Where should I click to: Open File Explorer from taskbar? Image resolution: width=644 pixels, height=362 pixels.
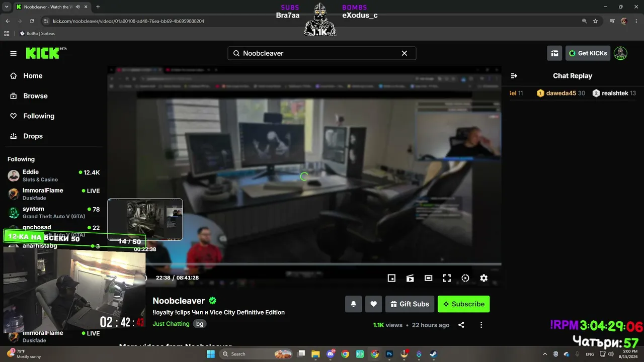coord(315,354)
